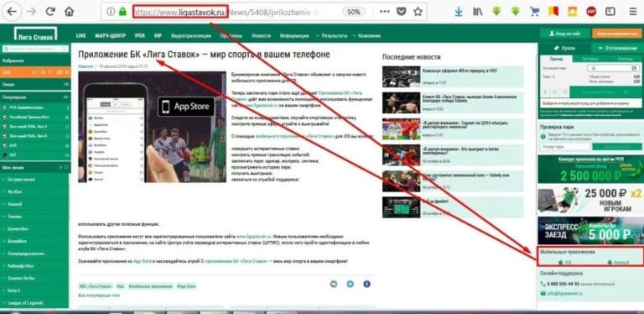Click the 25 000 ₽ новым игрокам banner
Image resolution: width=644 pixels, height=314 pixels.
pyautogui.click(x=590, y=200)
